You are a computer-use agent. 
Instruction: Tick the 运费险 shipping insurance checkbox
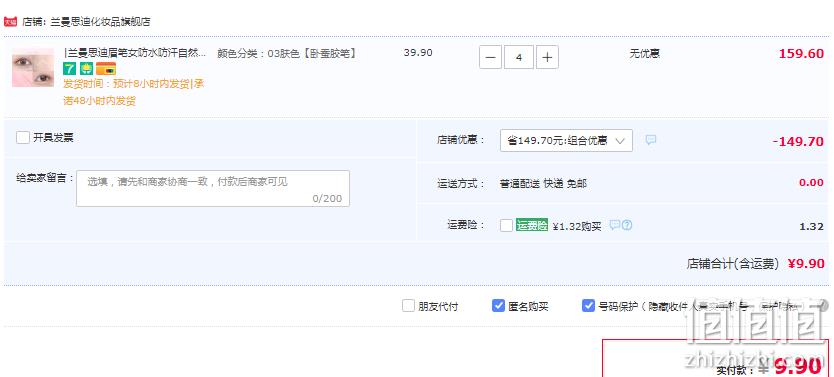coord(506,225)
